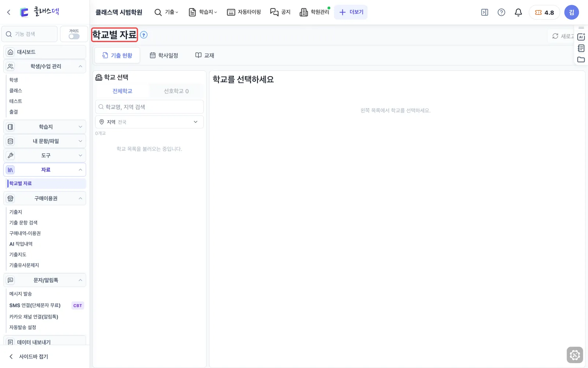Open 대시보드 in the sidebar
This screenshot has height=368, width=588.
[x=45, y=52]
